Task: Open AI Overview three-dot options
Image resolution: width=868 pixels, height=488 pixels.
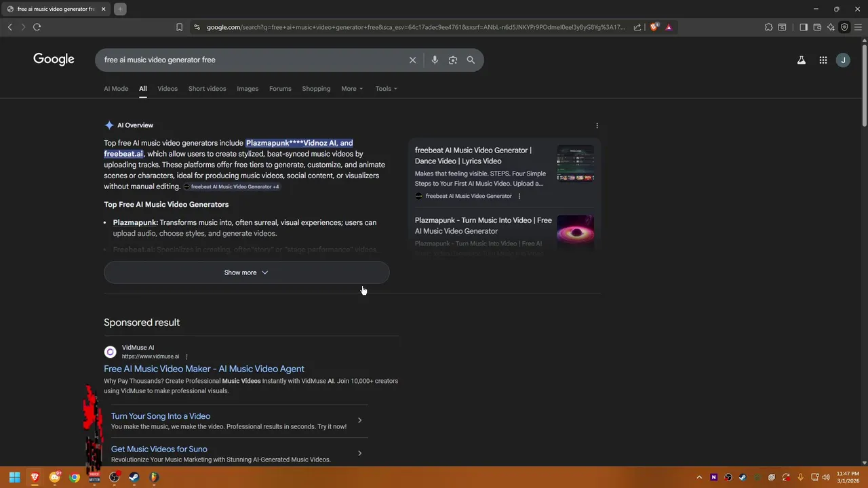Action: point(597,125)
